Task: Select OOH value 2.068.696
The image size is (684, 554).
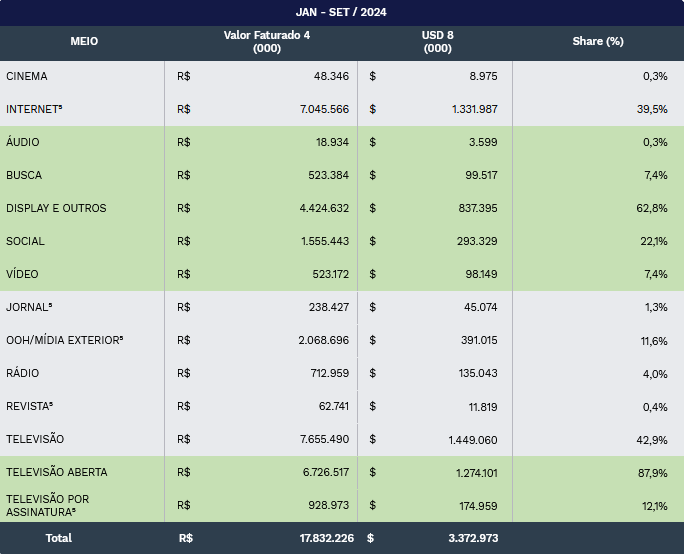Action: click(324, 340)
